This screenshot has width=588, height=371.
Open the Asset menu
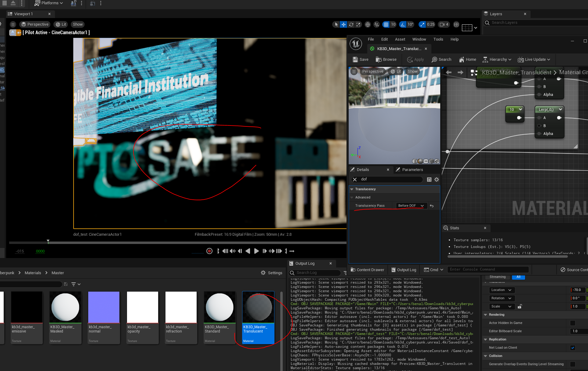[x=400, y=39]
